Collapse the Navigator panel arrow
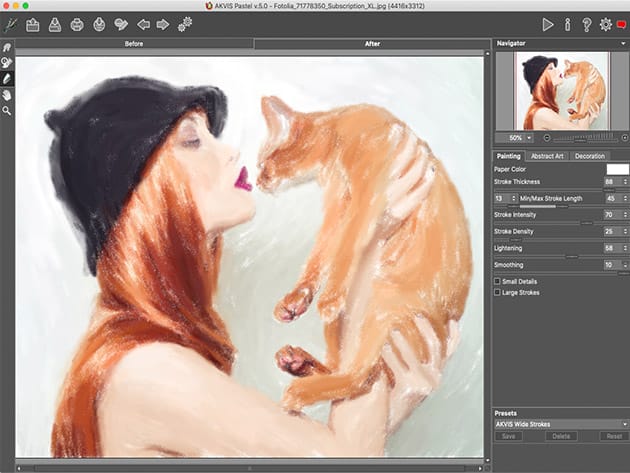630x473 pixels. point(622,45)
